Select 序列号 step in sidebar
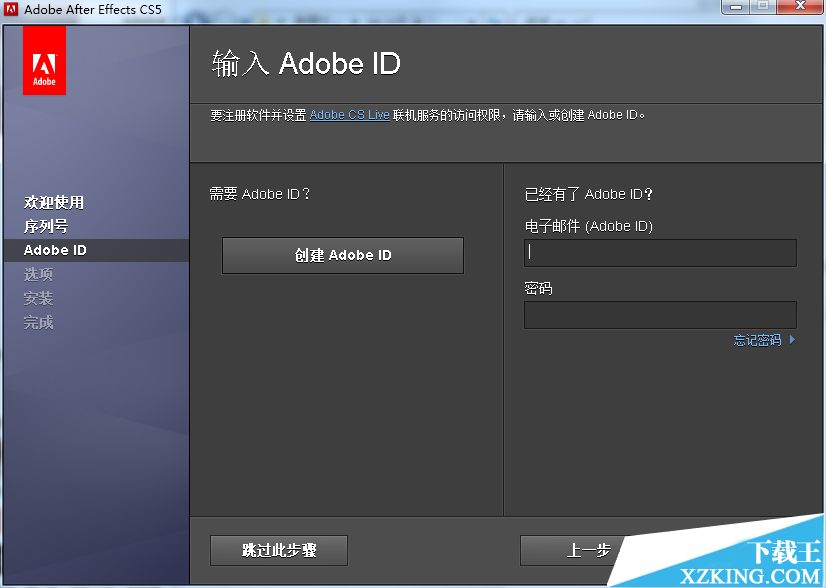 coord(46,226)
